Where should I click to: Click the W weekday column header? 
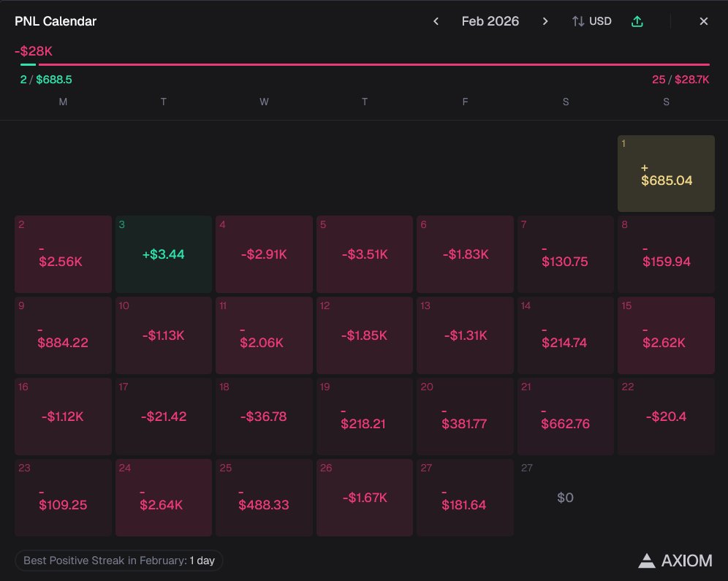264,102
